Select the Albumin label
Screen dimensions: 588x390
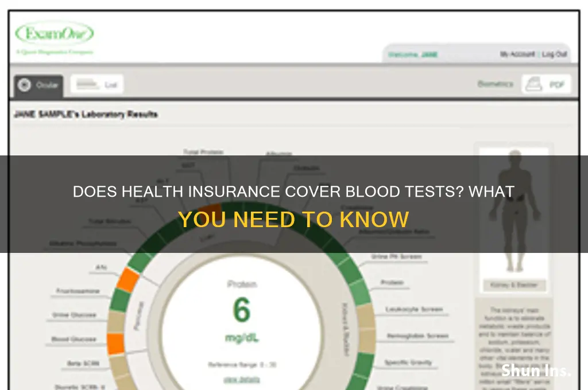[278, 154]
